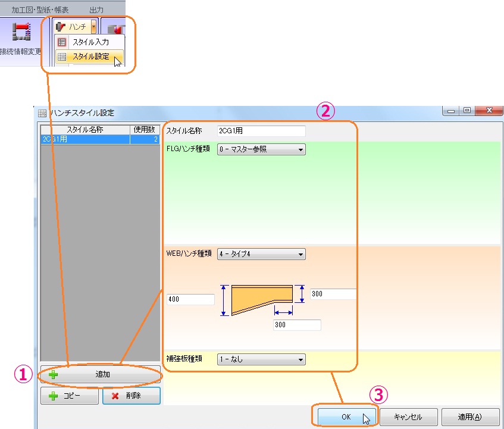Click the end-depth field showing 300 on the right
Viewport: 504px width, 429px height.
pos(333,294)
